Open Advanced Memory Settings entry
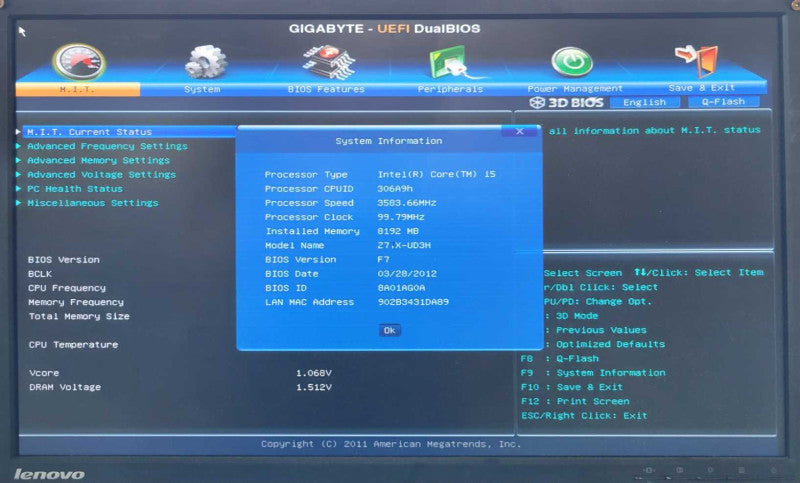The width and height of the screenshot is (800, 483). [x=98, y=160]
